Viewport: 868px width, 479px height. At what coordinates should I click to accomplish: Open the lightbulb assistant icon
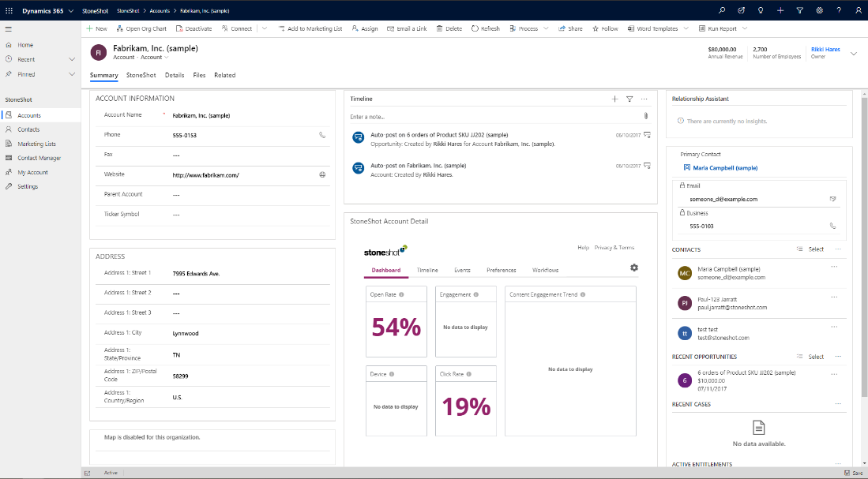(x=761, y=10)
